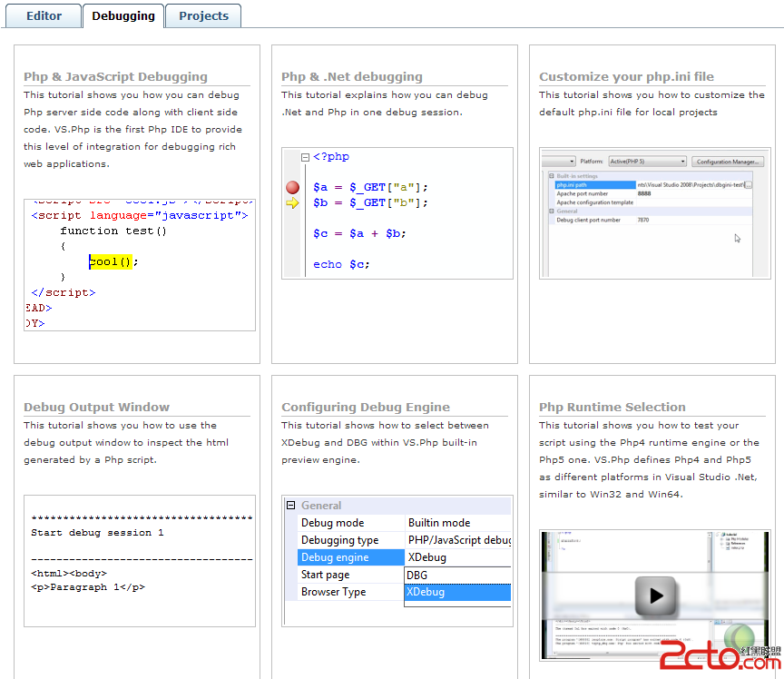Open the Debug Output Window tutorial title
The height and width of the screenshot is (679, 784).
96,407
